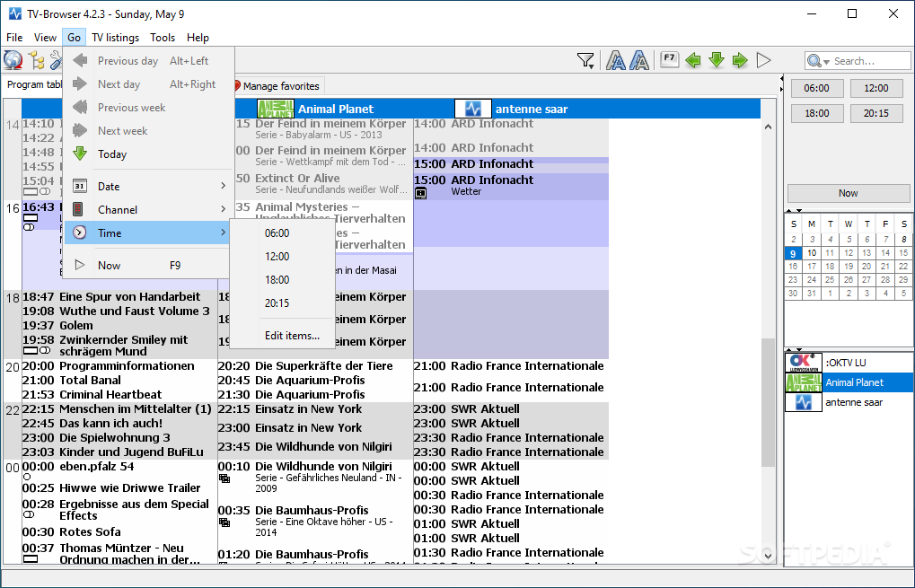
Task: Open the View menu
Action: tap(45, 38)
